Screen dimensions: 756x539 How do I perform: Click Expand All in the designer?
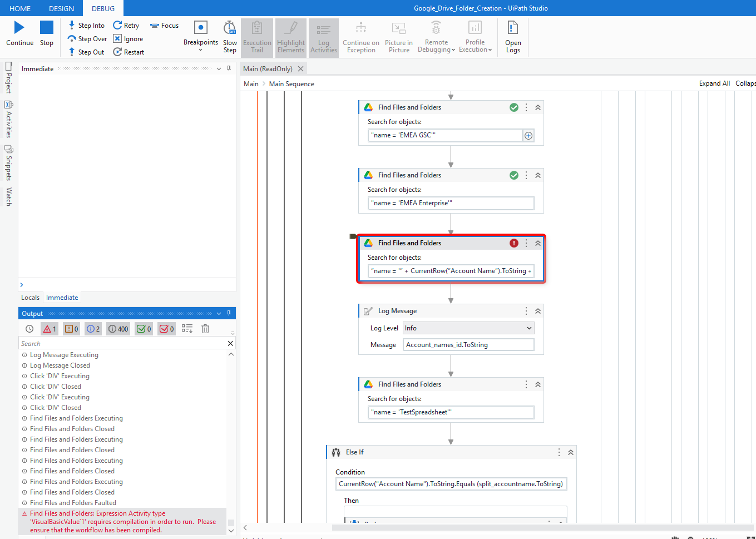714,83
